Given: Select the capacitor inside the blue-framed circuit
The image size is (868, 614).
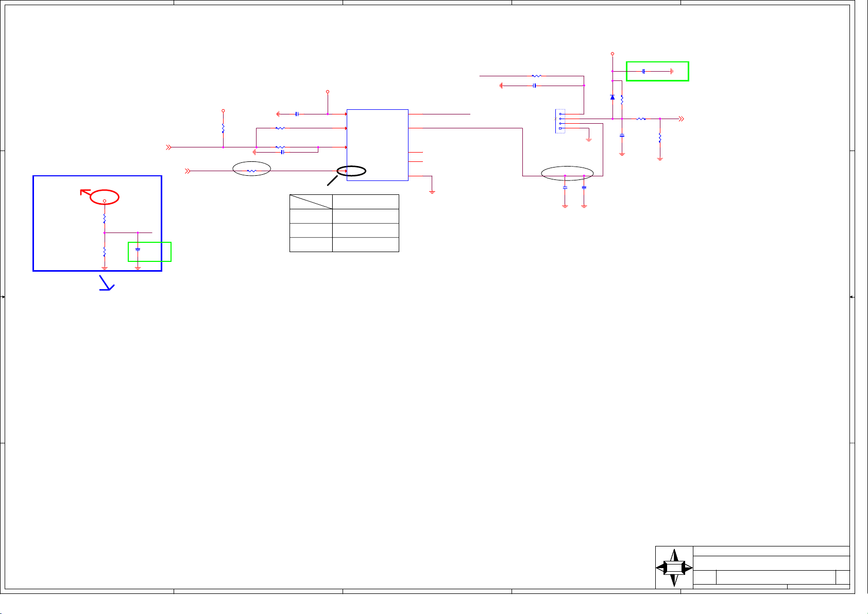Looking at the screenshot, I should tap(138, 250).
